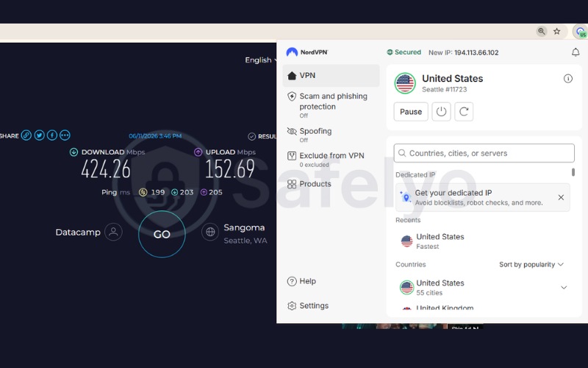Show server info for United States connection

tap(567, 79)
